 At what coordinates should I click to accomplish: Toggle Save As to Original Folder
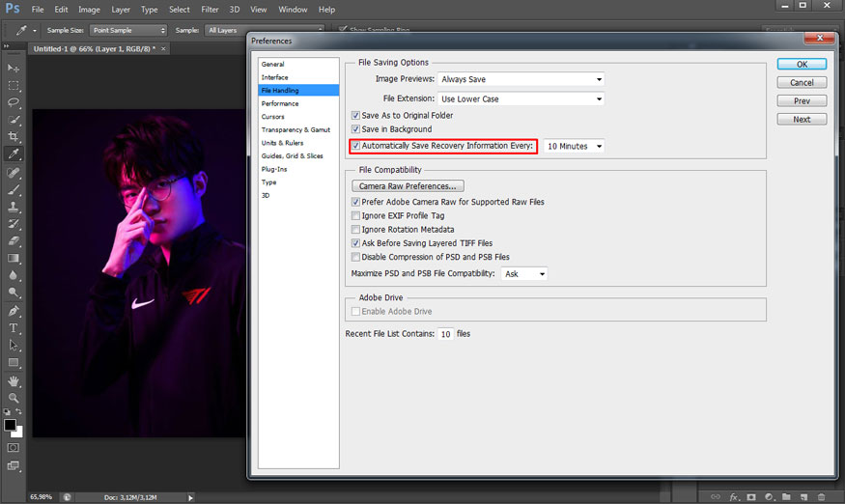pos(355,115)
